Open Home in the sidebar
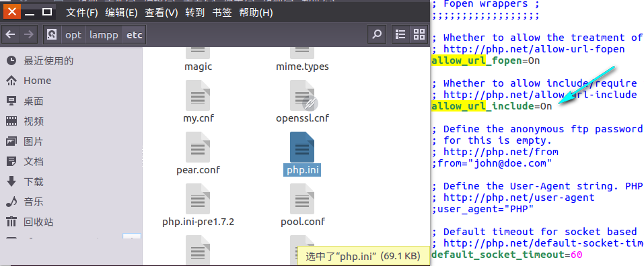Viewport: 644px width, 266px height. tap(29, 81)
